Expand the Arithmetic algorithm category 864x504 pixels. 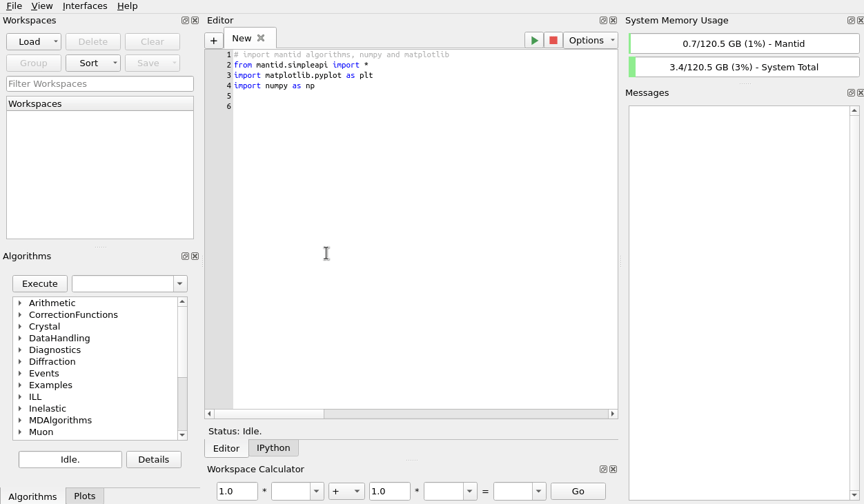click(x=20, y=303)
